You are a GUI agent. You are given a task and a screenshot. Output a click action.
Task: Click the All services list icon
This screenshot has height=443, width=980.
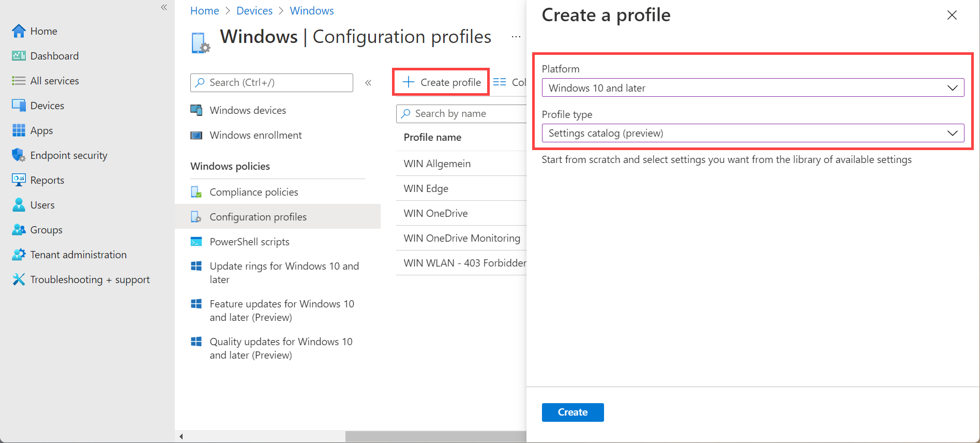19,81
